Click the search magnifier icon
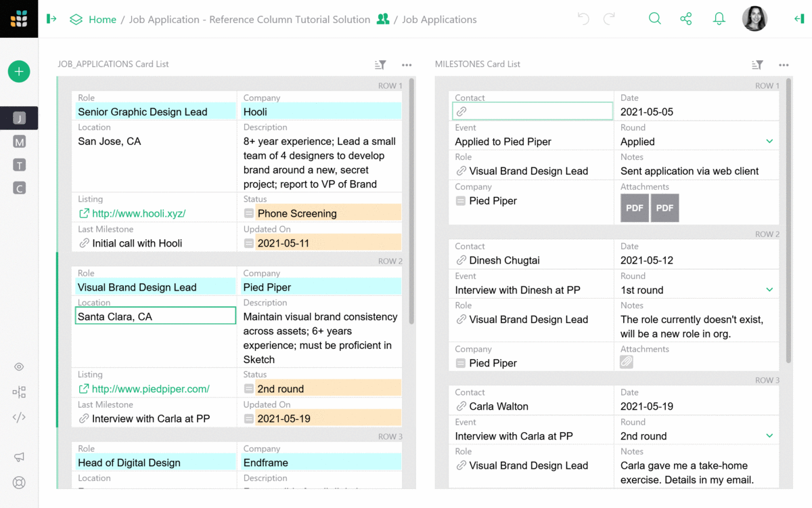The width and height of the screenshot is (812, 508). pyautogui.click(x=654, y=19)
